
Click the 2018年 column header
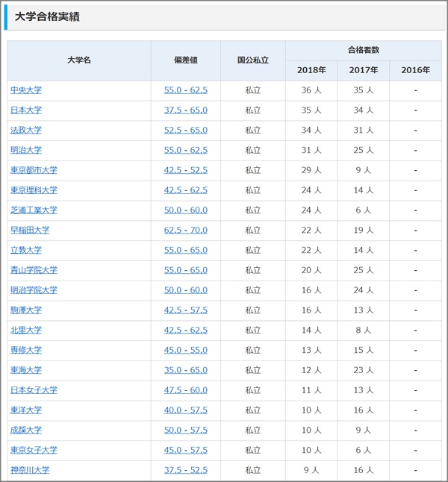pyautogui.click(x=311, y=70)
